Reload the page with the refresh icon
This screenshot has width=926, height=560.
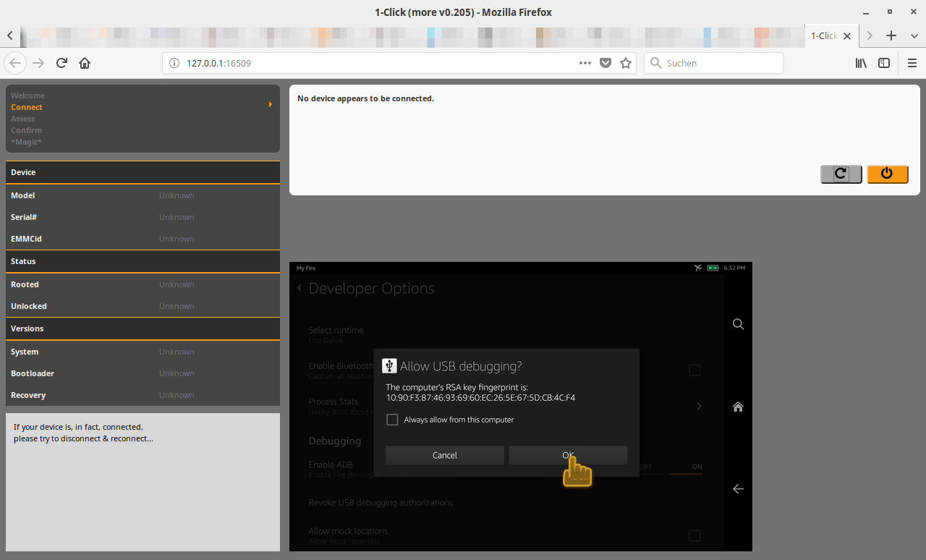61,63
